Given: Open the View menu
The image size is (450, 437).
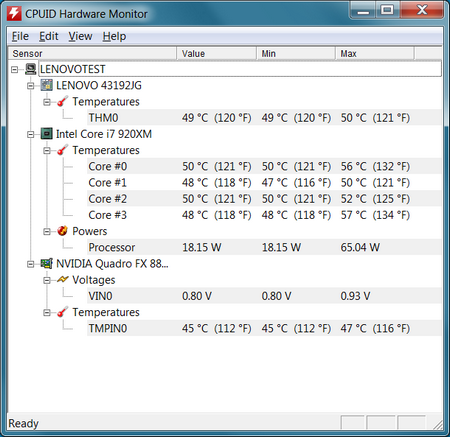Looking at the screenshot, I should (80, 36).
